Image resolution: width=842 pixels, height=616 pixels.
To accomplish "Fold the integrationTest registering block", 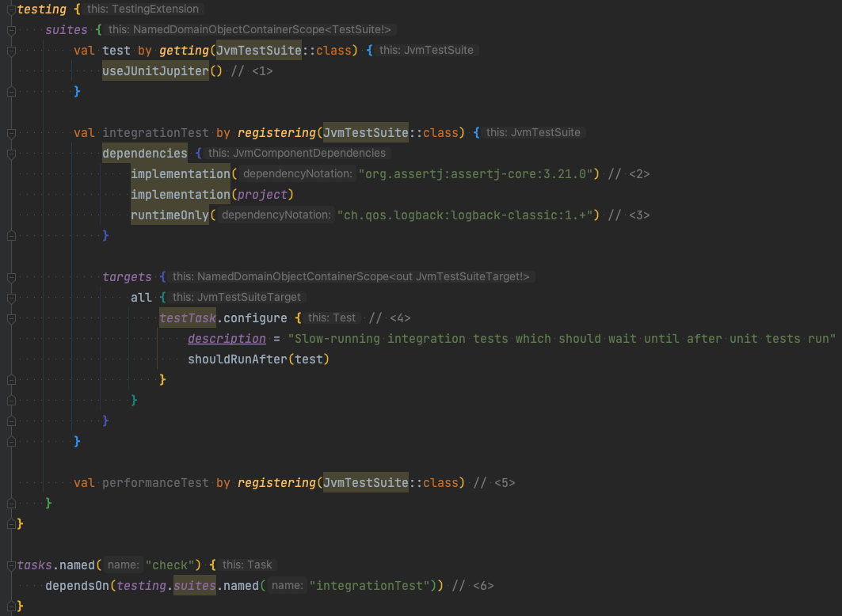I will [11, 132].
